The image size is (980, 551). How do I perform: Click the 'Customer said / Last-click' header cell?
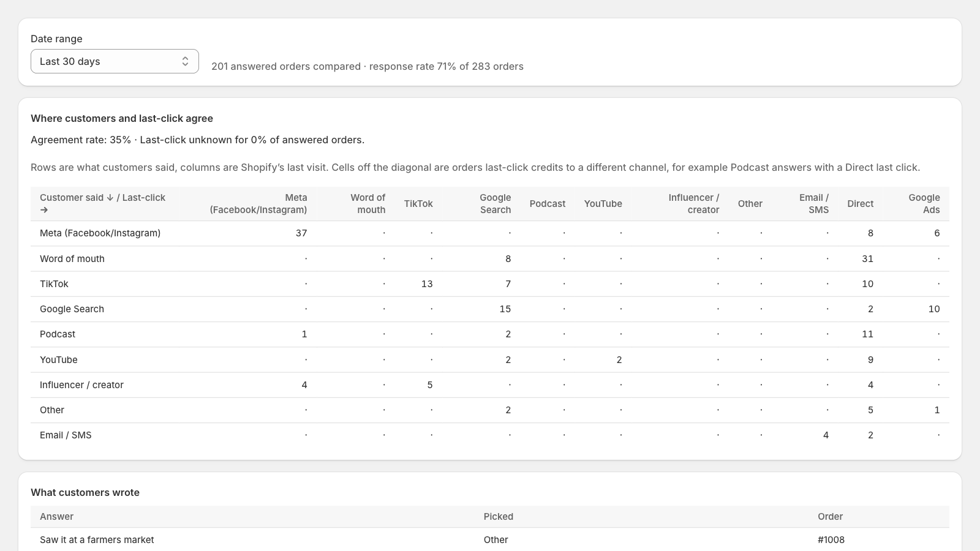(x=104, y=204)
